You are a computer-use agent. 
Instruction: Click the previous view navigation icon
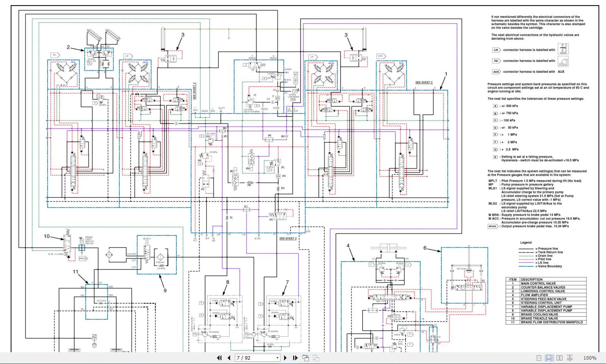[x=306, y=358]
